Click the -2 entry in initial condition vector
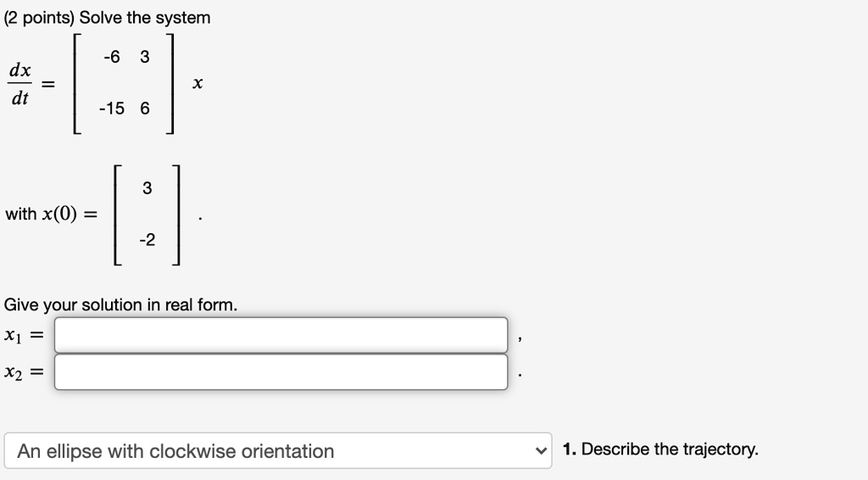This screenshot has width=868, height=480. click(147, 240)
